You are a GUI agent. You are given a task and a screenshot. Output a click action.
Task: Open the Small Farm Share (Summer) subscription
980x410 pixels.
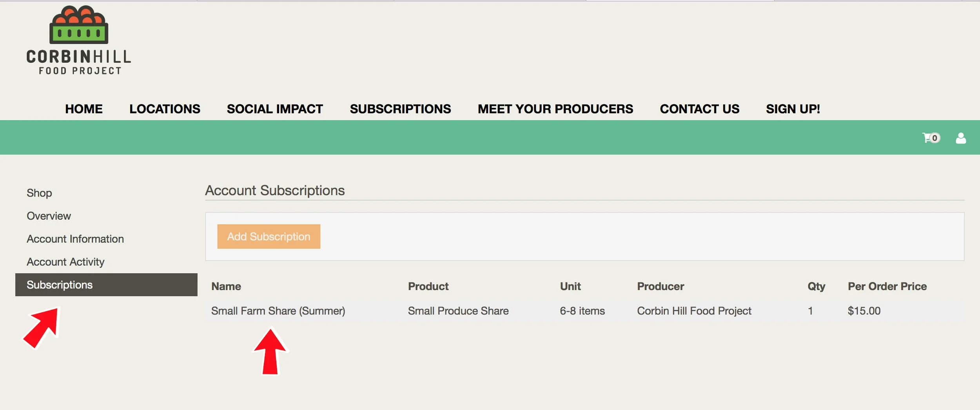[278, 311]
